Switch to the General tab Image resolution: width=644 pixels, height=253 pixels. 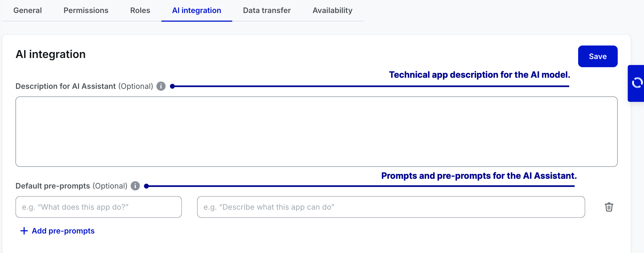(27, 10)
